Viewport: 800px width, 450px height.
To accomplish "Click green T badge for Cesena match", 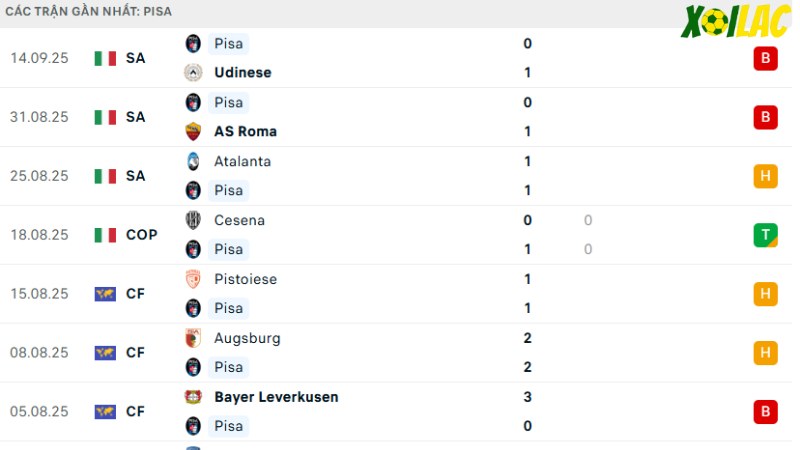I will (x=765, y=235).
